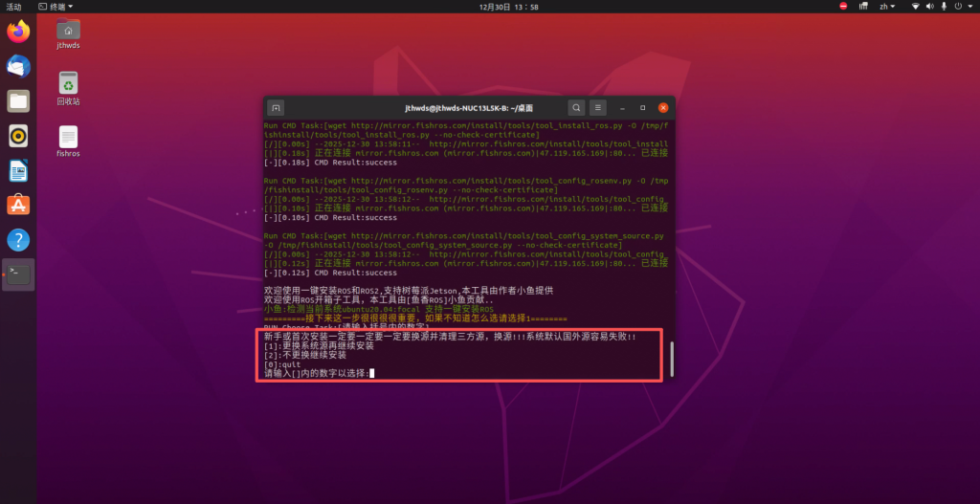Open the Files manager in the dock
The image size is (980, 504).
point(18,100)
